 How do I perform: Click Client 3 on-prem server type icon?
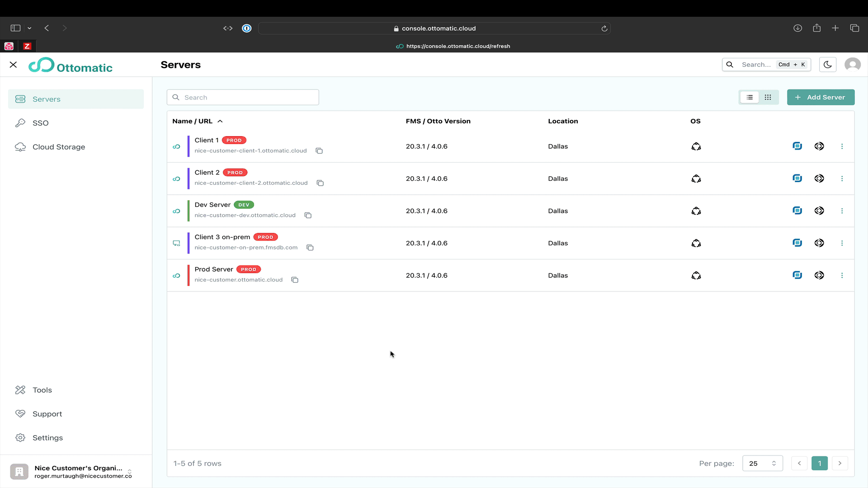click(176, 243)
